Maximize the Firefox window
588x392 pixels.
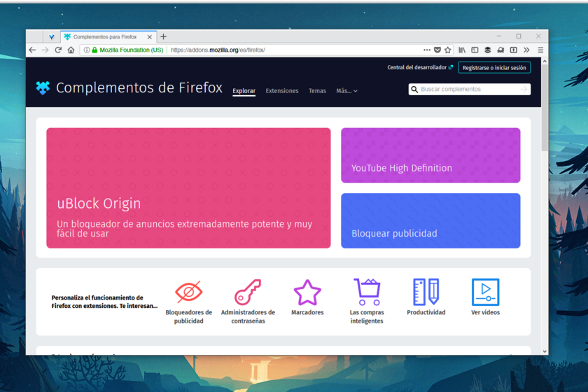519,36
